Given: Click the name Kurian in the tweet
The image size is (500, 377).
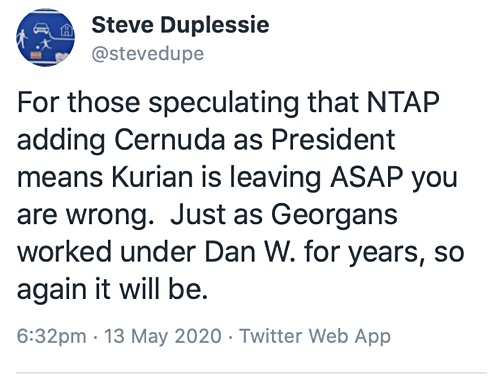Looking at the screenshot, I should click(x=152, y=177).
